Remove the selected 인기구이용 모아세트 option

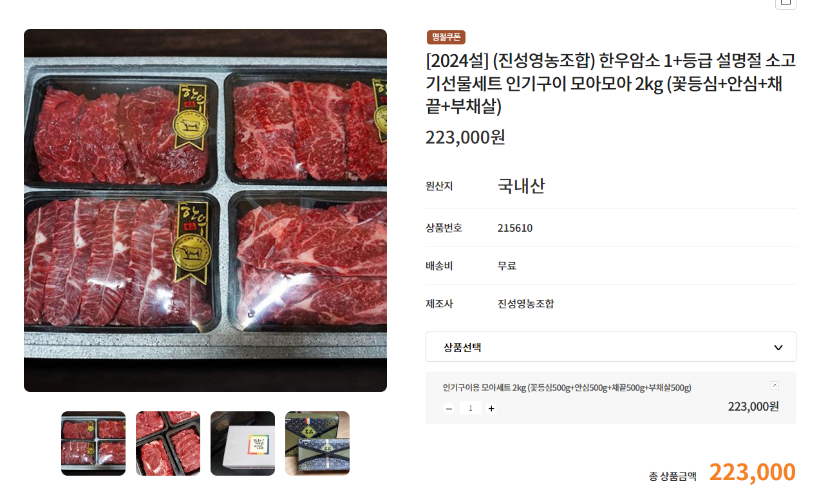pos(775,385)
